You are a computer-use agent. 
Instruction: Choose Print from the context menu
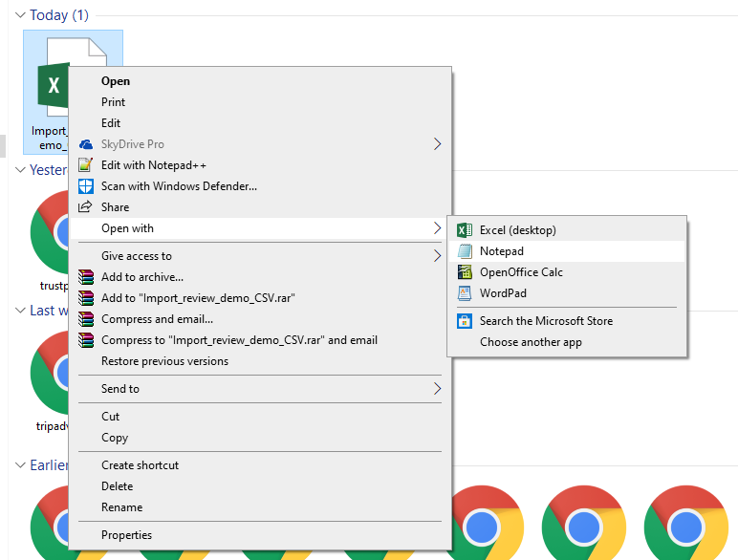click(x=260, y=102)
